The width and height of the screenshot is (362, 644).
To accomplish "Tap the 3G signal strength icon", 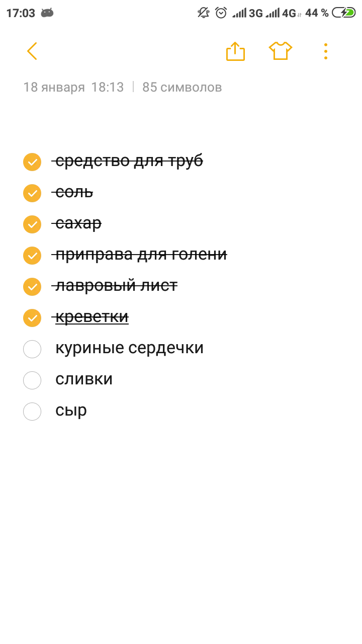I will click(x=247, y=13).
